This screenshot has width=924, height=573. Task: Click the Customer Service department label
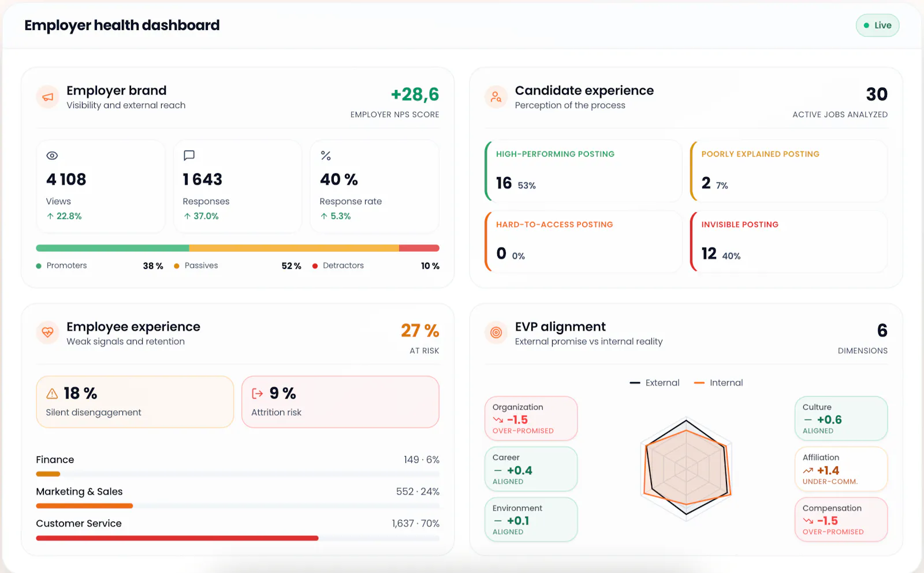(x=79, y=524)
